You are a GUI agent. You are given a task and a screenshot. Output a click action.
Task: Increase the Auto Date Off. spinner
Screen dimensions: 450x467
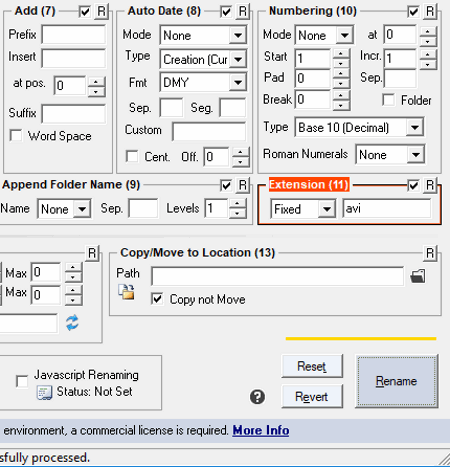coord(241,152)
